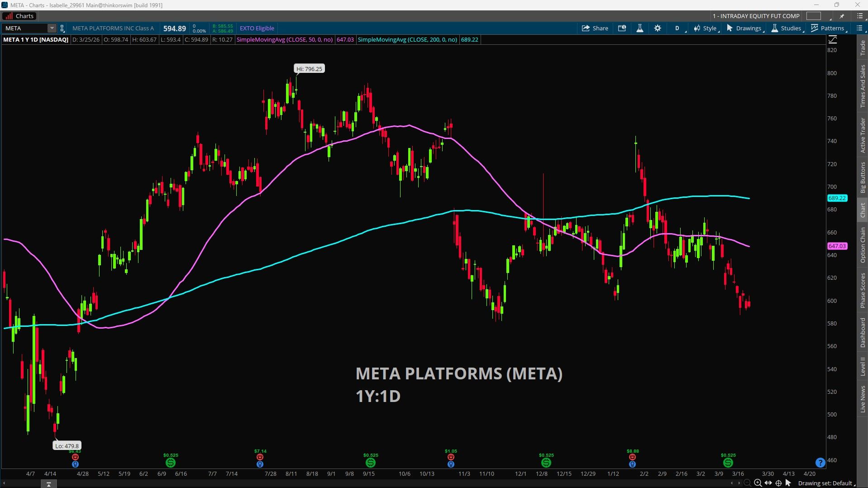868x488 pixels.
Task: Toggle the bottom panel collapse arrow
Action: 48,484
